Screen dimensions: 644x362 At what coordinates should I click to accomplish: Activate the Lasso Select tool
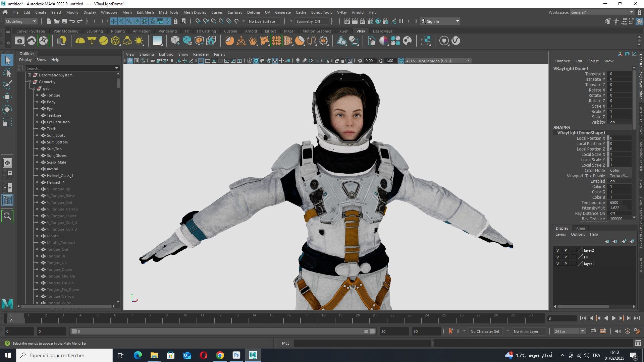point(7,73)
